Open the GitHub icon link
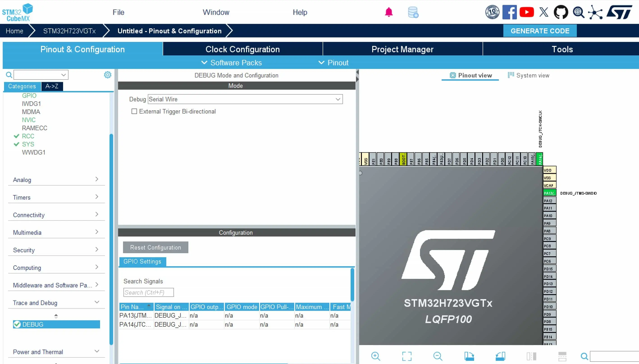This screenshot has width=639, height=364. point(561,12)
